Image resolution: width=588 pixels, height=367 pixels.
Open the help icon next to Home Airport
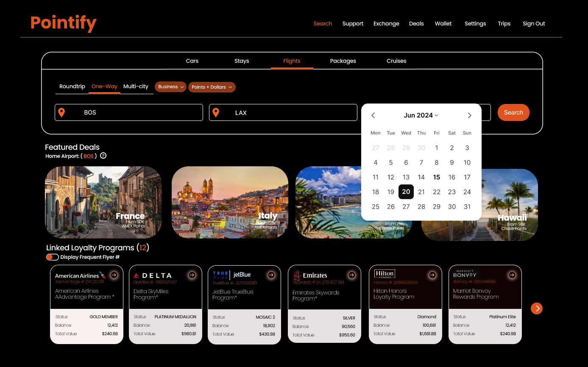point(103,156)
